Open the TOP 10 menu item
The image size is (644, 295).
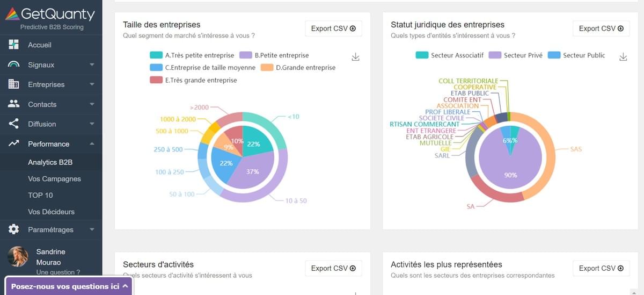click(x=40, y=195)
